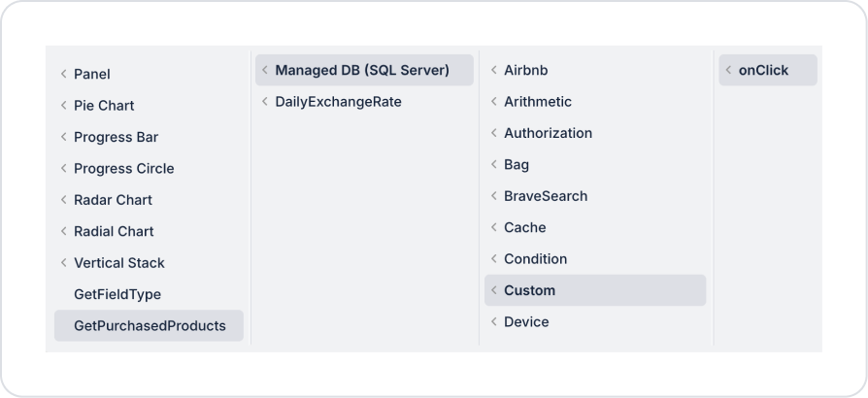This screenshot has width=868, height=398.
Task: Select the Radar Chart menu entry
Action: click(x=113, y=200)
